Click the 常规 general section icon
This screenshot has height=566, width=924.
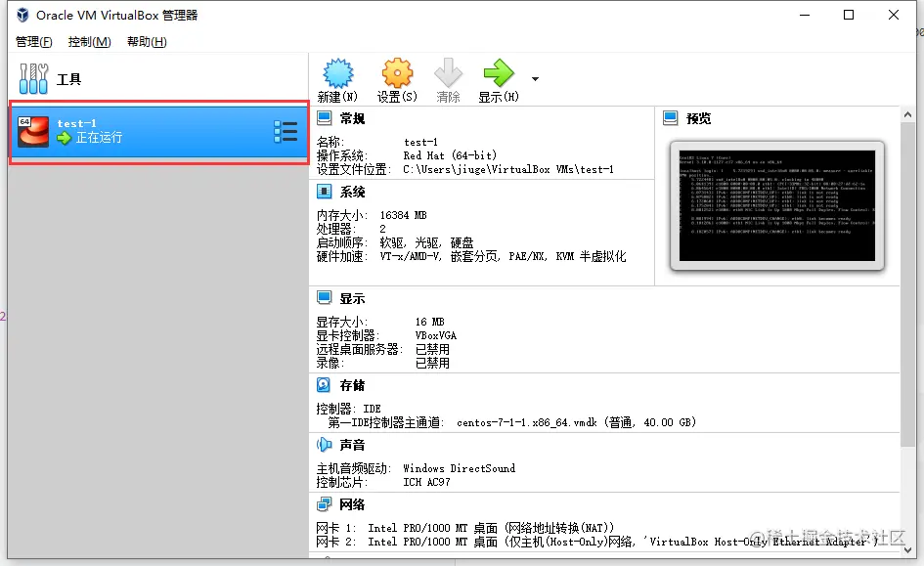[324, 118]
